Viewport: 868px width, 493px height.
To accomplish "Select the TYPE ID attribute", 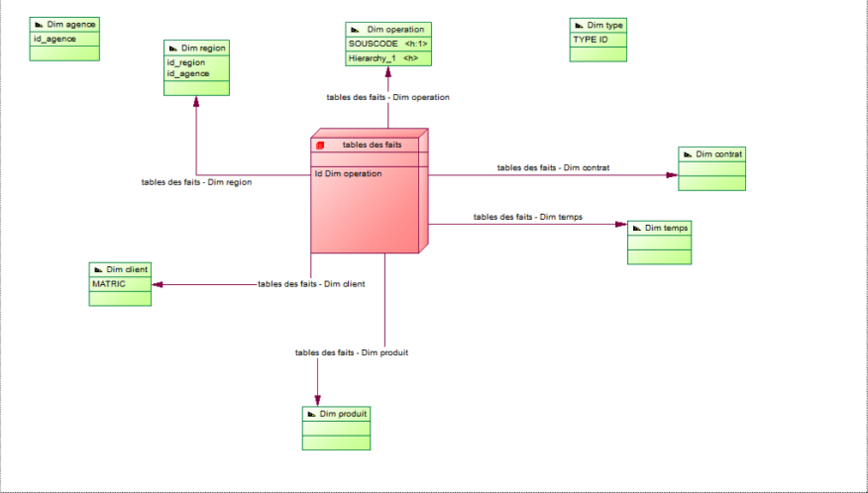I will (591, 39).
